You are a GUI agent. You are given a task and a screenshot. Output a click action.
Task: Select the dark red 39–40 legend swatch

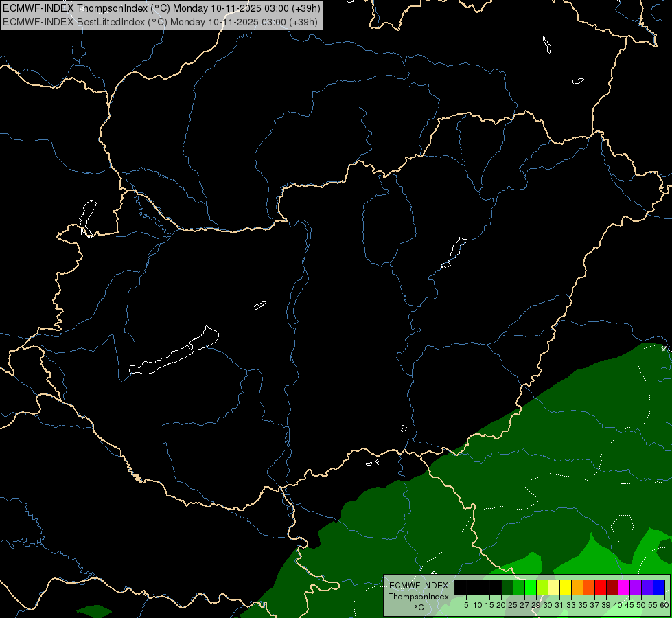coord(612,587)
